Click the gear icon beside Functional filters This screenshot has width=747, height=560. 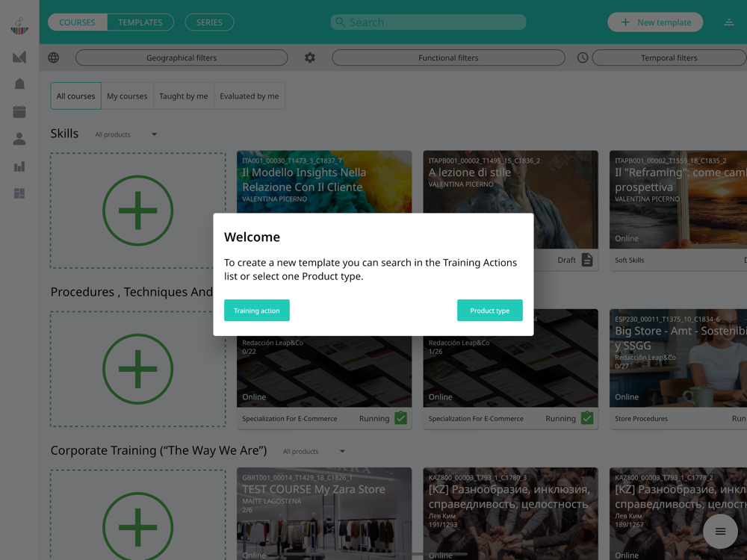tap(310, 57)
